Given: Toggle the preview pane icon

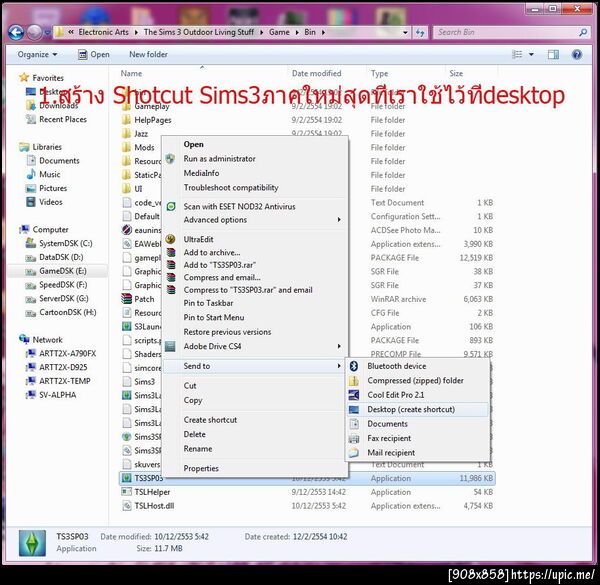Looking at the screenshot, I should point(553,55).
